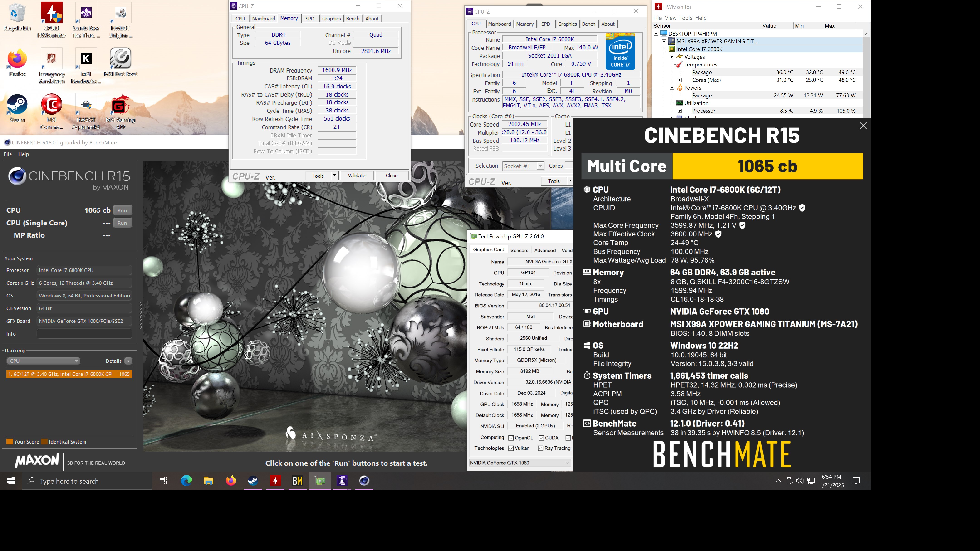
Task: Collapse the Temperatures node in HWMonitor
Action: point(672,65)
